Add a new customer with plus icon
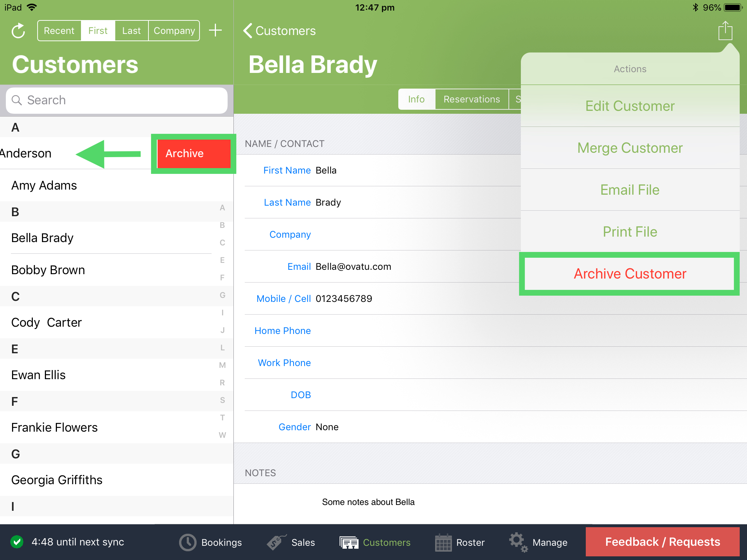Viewport: 747px width, 560px height. (216, 30)
